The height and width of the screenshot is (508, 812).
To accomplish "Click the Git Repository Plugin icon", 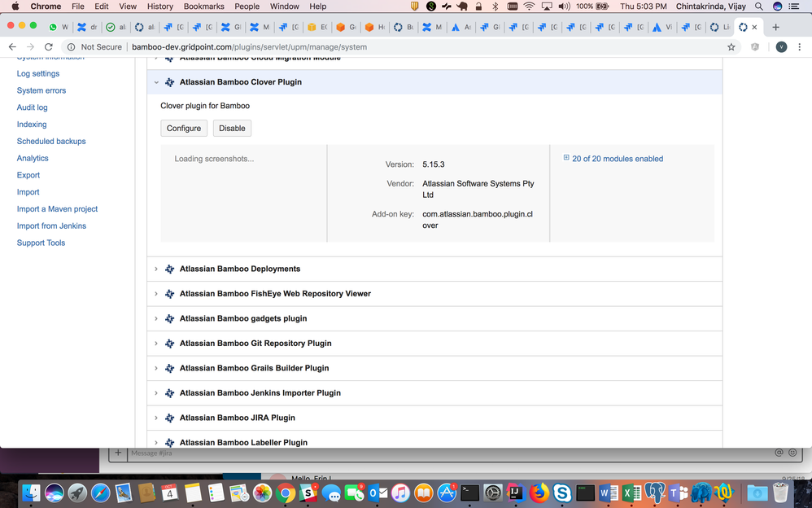I will click(169, 344).
